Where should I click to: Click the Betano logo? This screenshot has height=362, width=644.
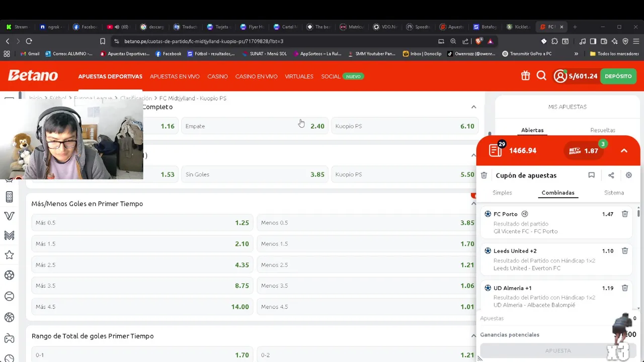pos(33,76)
